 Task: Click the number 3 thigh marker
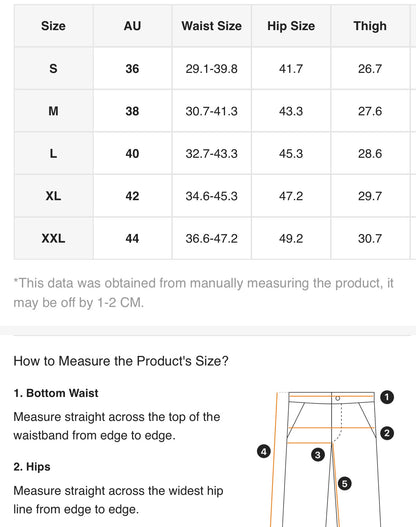[x=318, y=455]
